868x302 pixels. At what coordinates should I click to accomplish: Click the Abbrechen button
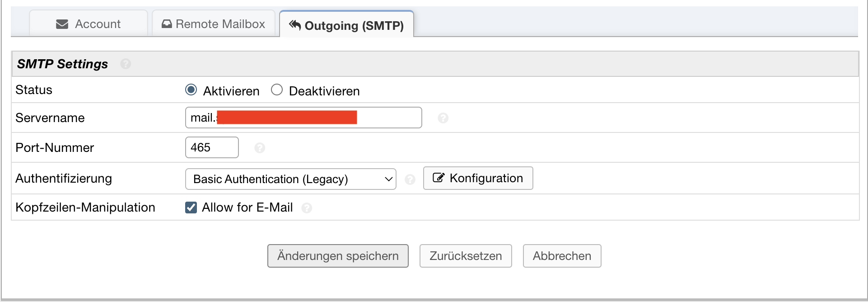[562, 256]
